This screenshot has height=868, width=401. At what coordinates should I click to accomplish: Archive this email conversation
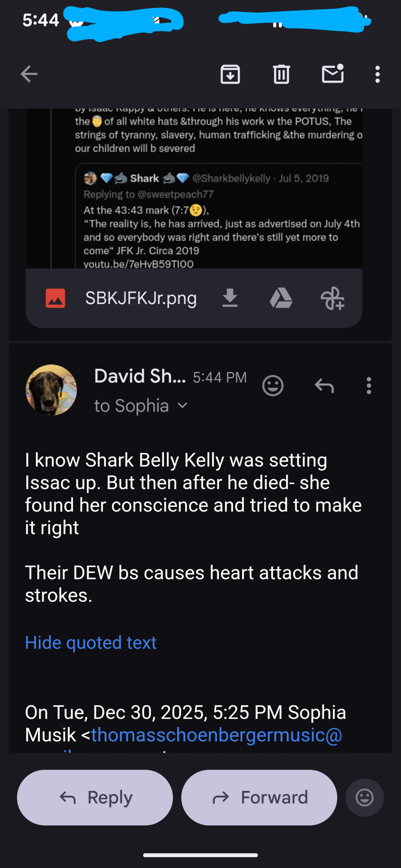(230, 74)
